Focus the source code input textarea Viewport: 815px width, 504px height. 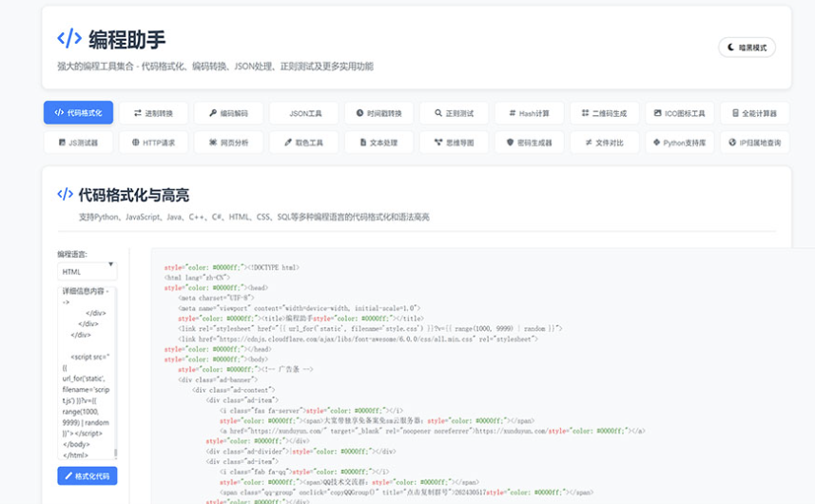[x=87, y=373]
